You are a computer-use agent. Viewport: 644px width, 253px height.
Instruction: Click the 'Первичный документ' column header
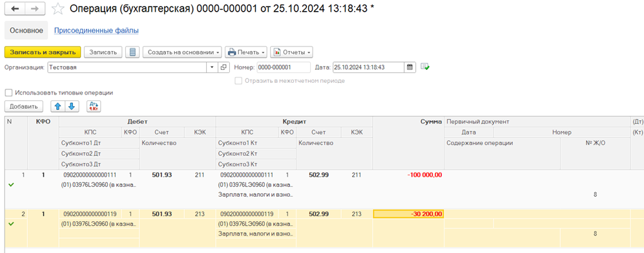(x=537, y=122)
